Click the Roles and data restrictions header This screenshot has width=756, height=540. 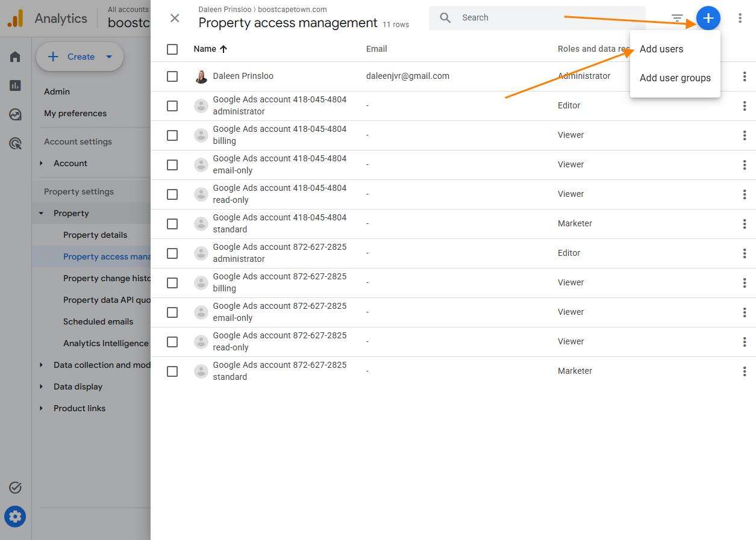pos(594,49)
